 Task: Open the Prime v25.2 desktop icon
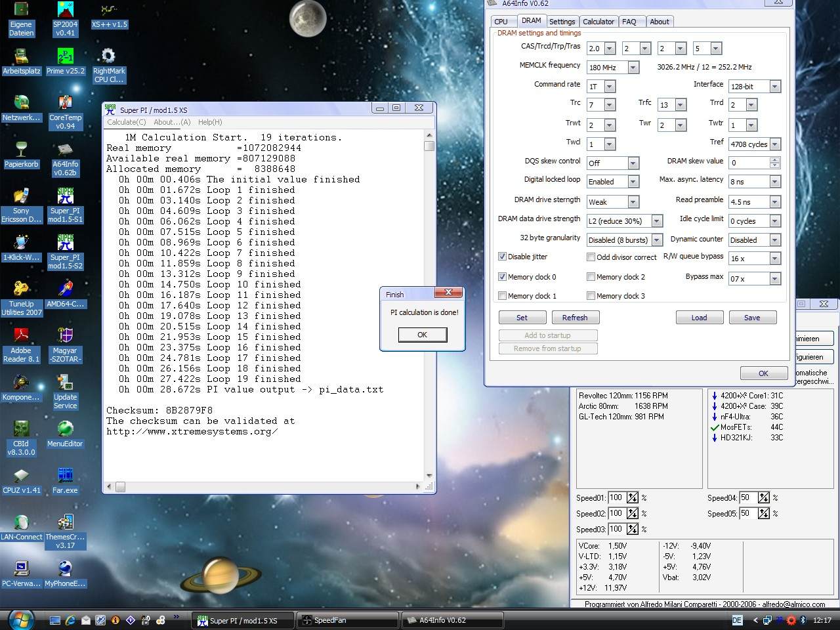[65, 62]
